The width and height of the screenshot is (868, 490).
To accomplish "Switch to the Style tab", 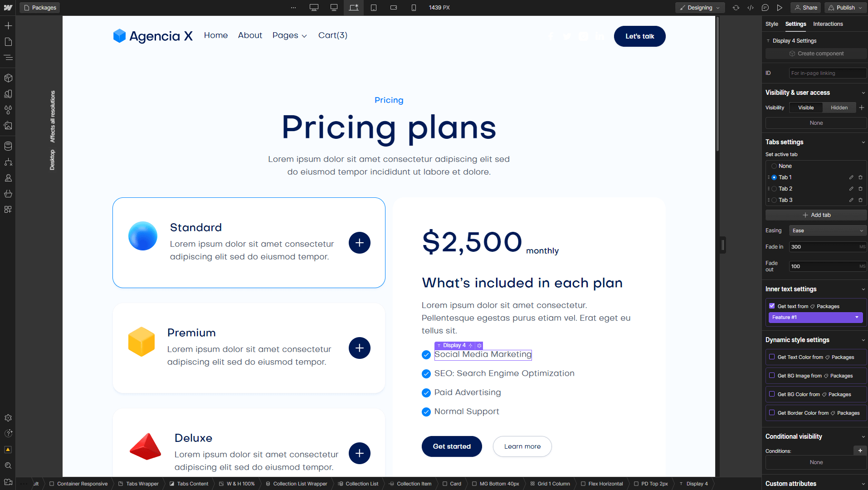I will coord(771,24).
